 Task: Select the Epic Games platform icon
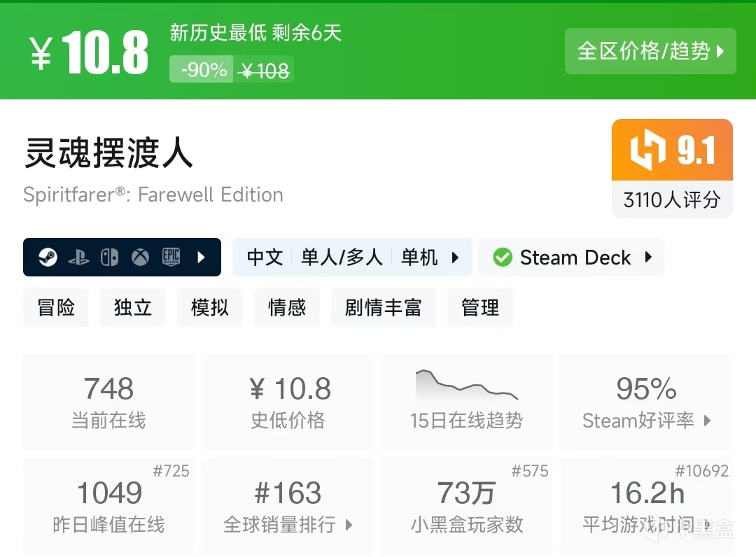point(171,258)
